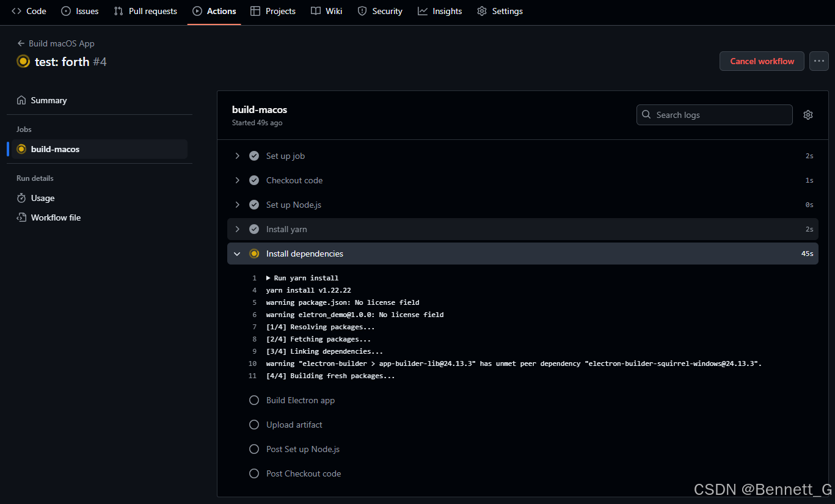Open the Insights tab
The height and width of the screenshot is (504, 835).
[440, 11]
